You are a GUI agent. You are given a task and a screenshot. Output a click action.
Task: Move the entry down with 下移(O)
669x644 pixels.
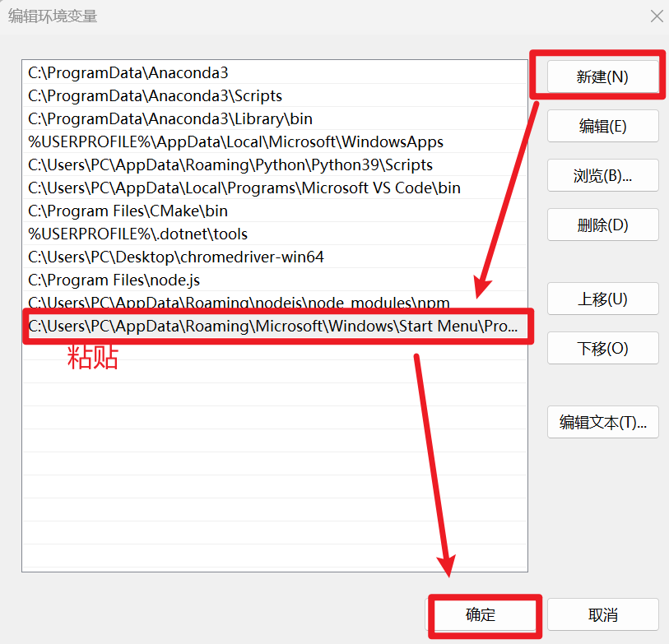coord(602,348)
